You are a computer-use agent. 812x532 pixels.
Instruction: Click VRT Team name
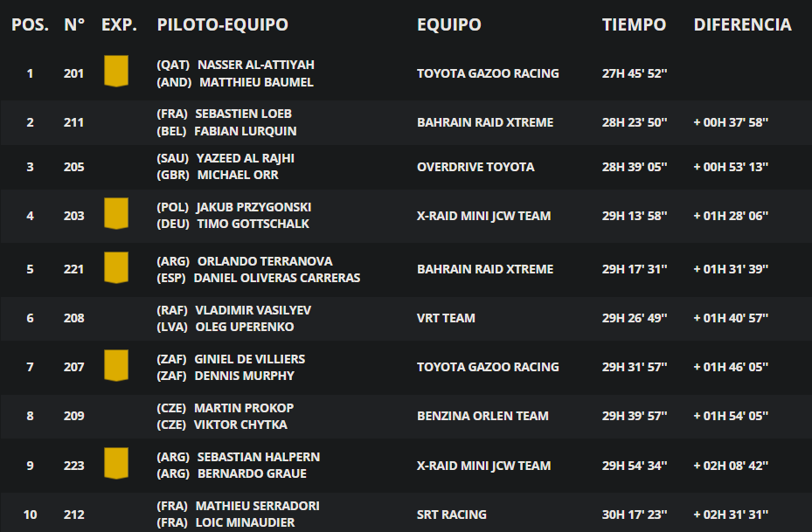[446, 318]
